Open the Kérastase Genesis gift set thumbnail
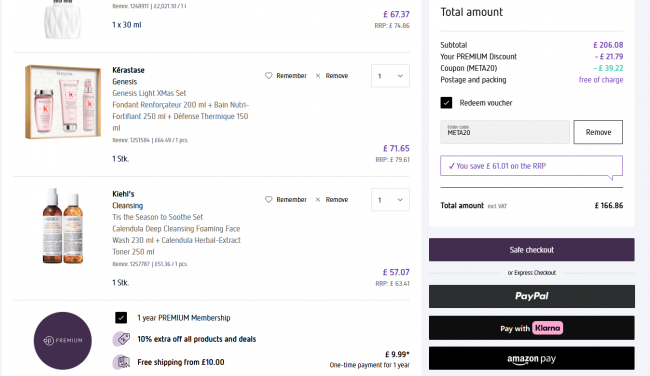The image size is (650, 376). point(63,102)
